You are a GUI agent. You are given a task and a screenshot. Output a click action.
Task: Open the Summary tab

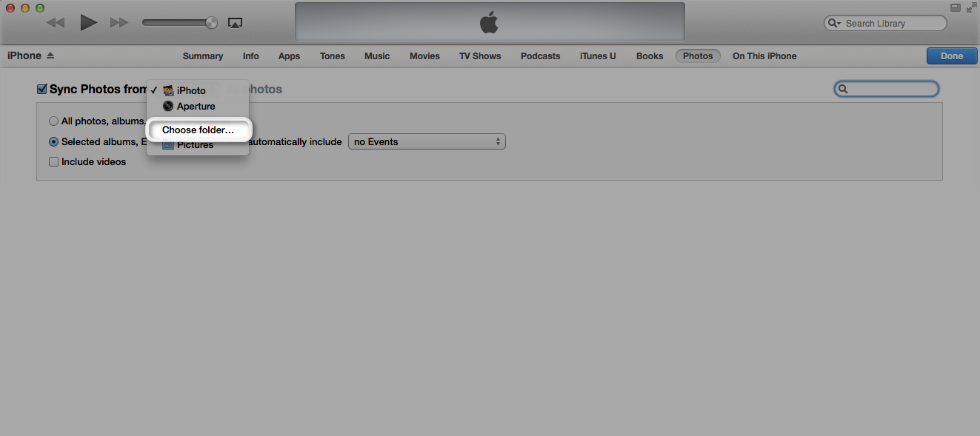203,56
